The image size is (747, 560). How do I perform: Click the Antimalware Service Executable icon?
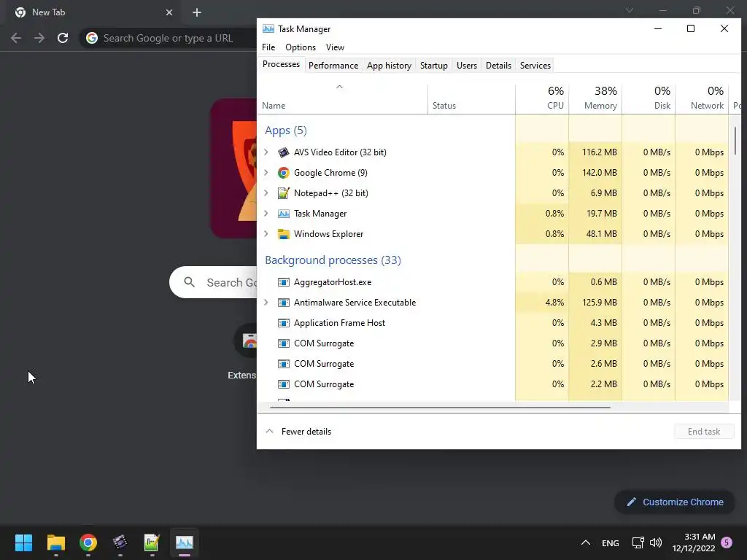[x=284, y=303]
